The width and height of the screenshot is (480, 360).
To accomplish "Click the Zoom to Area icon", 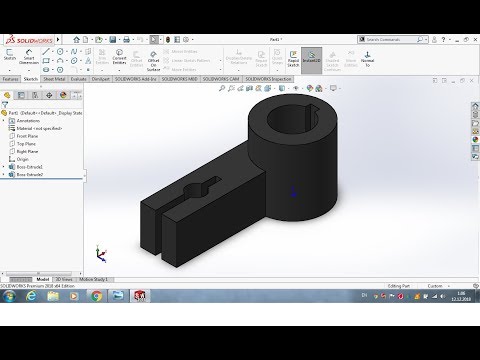I will coord(231,88).
